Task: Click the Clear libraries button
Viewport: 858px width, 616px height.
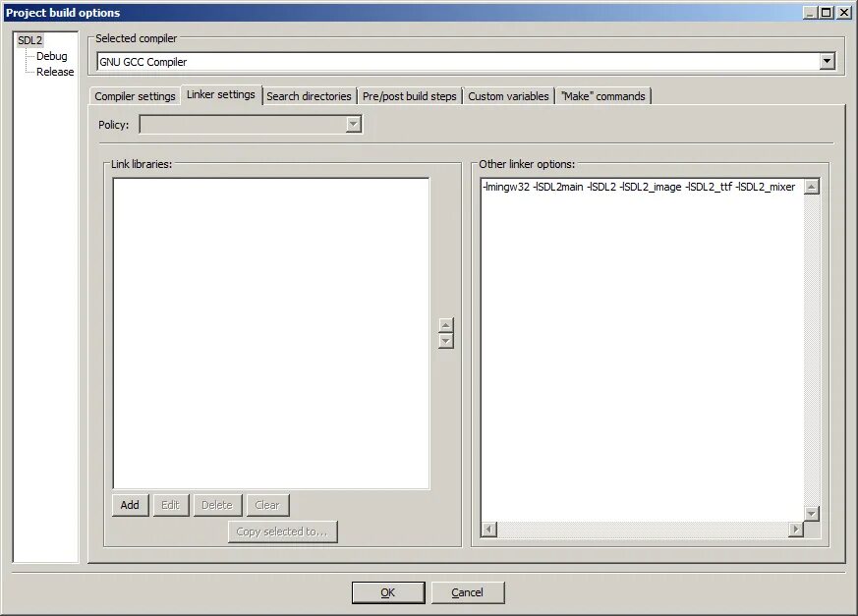Action: click(x=267, y=505)
